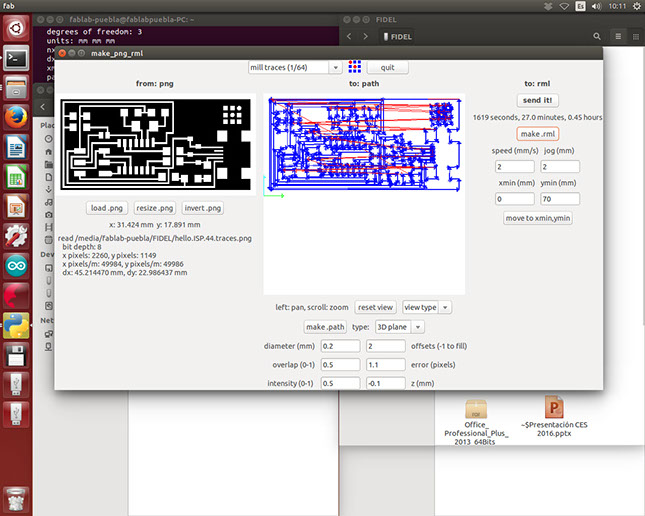The width and height of the screenshot is (645, 516).
Task: Open Office_Professional_Plus_2013_64Bits file icon
Action: pos(476,422)
